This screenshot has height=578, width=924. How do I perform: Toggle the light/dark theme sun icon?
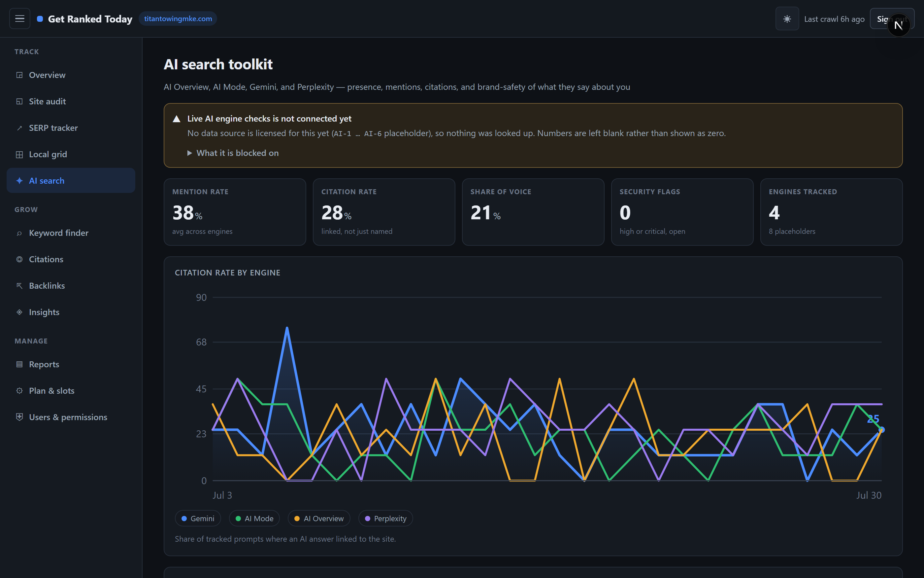[787, 19]
